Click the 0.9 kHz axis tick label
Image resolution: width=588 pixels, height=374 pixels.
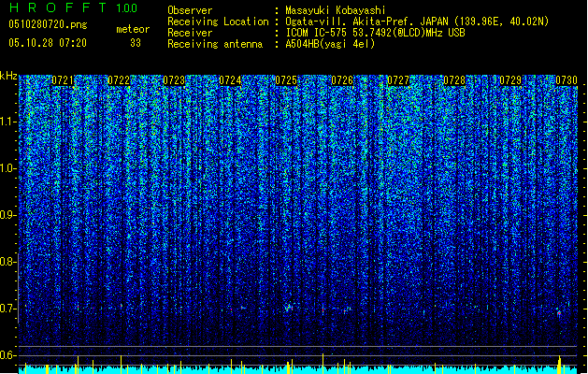click(x=8, y=215)
